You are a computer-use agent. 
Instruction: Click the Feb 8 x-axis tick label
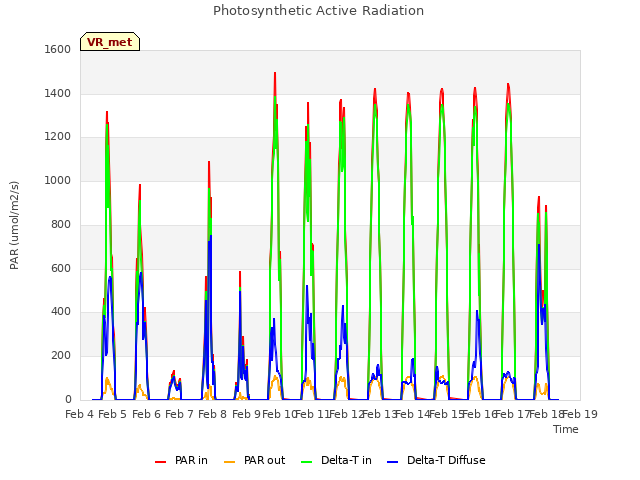[x=212, y=414]
